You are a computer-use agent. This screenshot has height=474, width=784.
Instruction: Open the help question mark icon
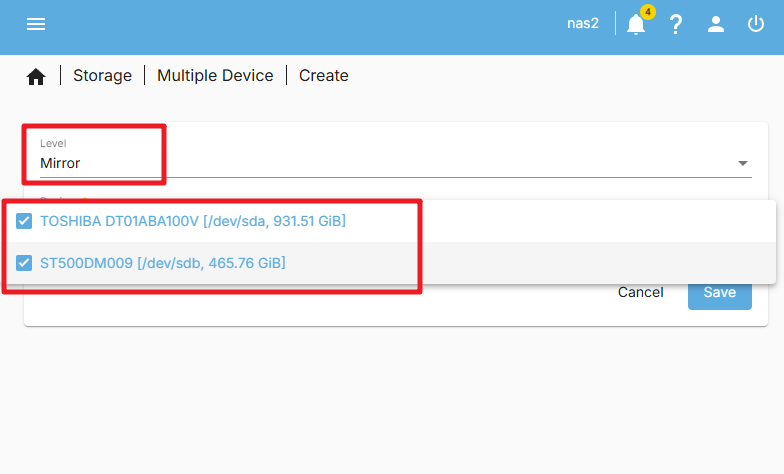[x=676, y=24]
